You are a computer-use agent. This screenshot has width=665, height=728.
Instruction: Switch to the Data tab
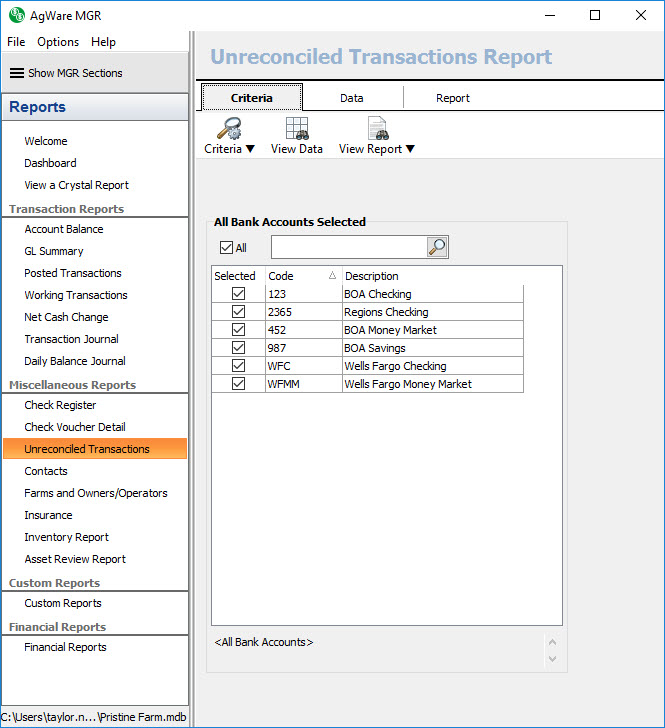[x=352, y=98]
